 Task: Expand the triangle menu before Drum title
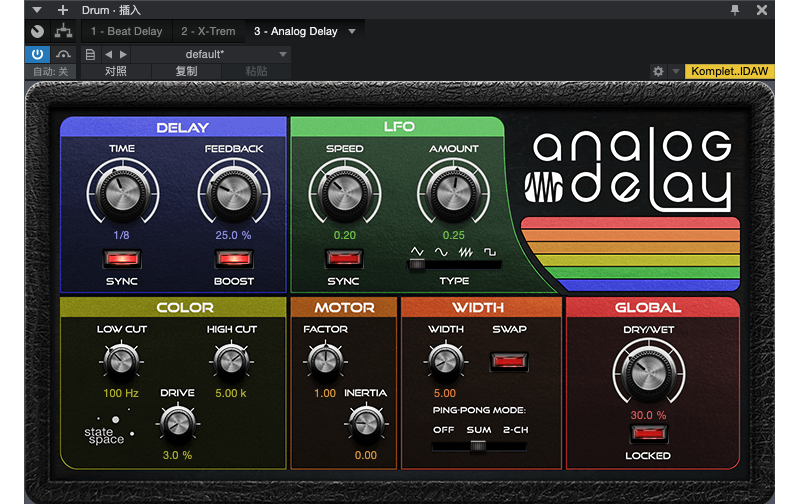tap(37, 10)
